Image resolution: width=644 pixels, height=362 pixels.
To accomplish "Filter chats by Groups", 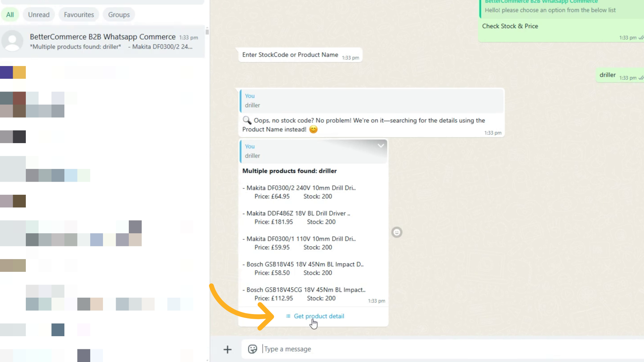I will click(x=119, y=15).
